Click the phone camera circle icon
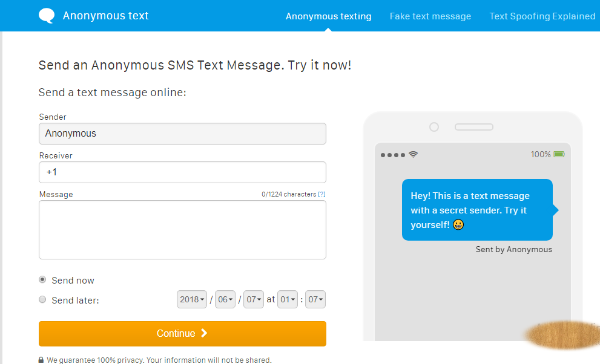 click(x=434, y=127)
